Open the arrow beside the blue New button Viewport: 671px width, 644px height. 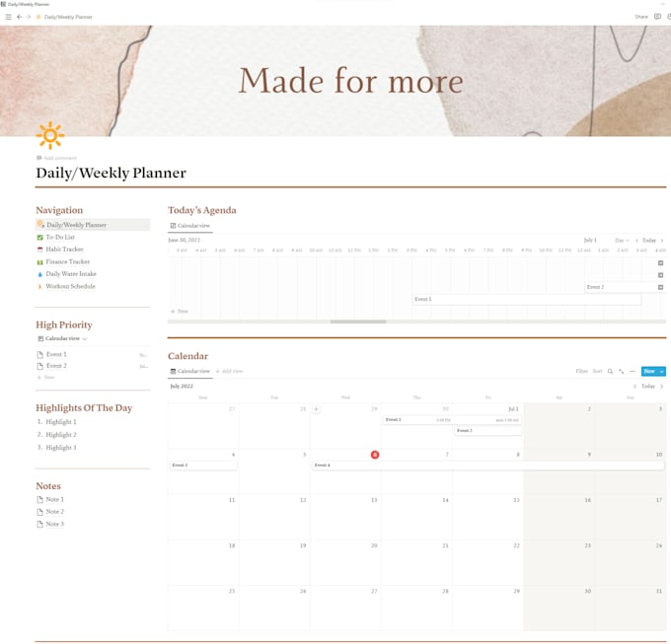[661, 371]
